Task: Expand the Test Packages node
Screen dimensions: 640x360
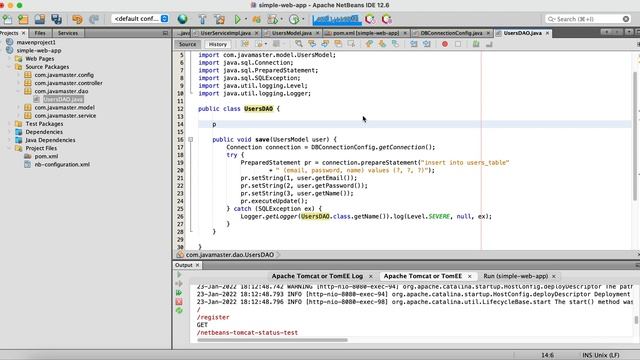Action: pos(10,124)
